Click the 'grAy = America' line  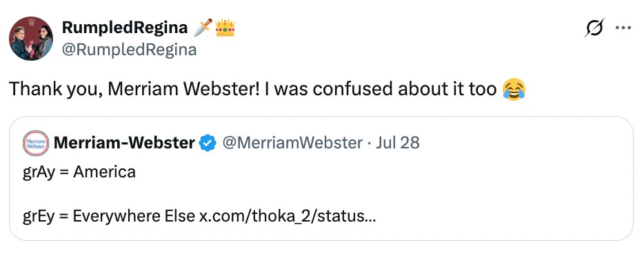click(79, 172)
